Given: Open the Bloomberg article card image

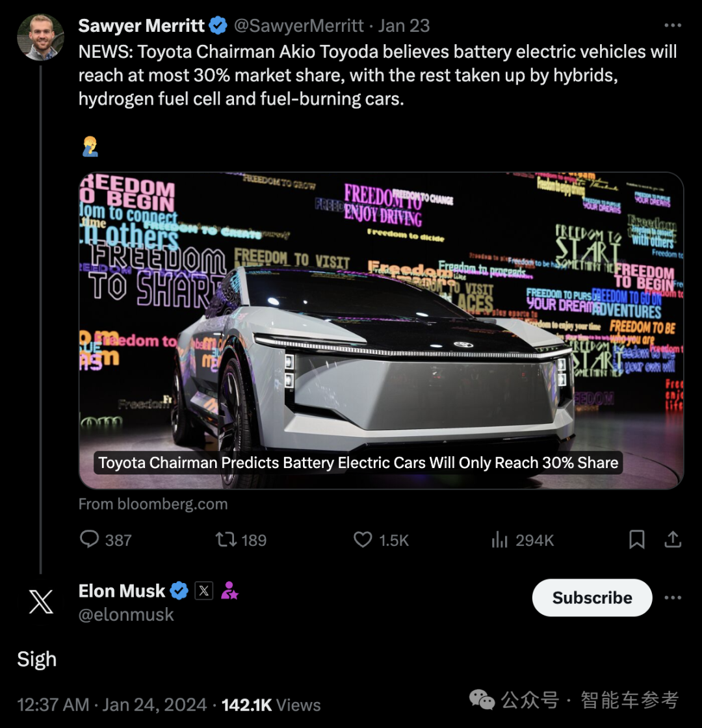Looking at the screenshot, I should [381, 331].
